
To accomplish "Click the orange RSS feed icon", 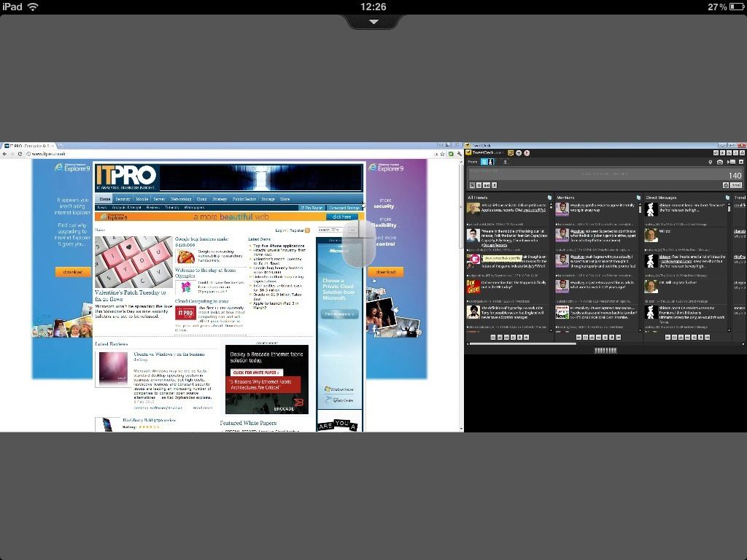I will click(307, 230).
